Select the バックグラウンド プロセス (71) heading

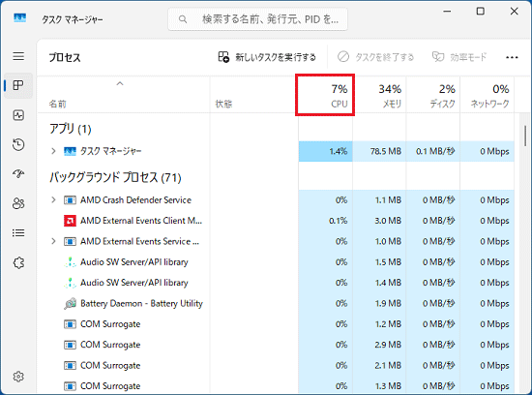click(115, 177)
